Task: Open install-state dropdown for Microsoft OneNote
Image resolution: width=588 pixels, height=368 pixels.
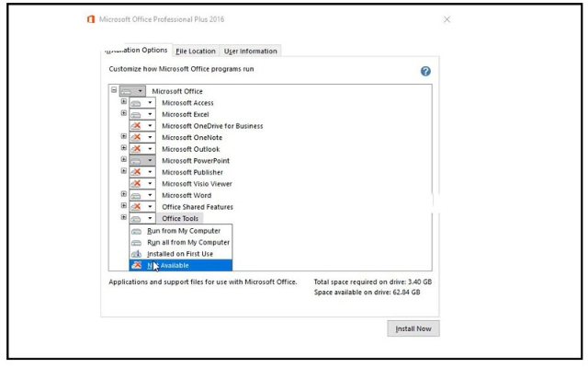Action: click(x=142, y=137)
